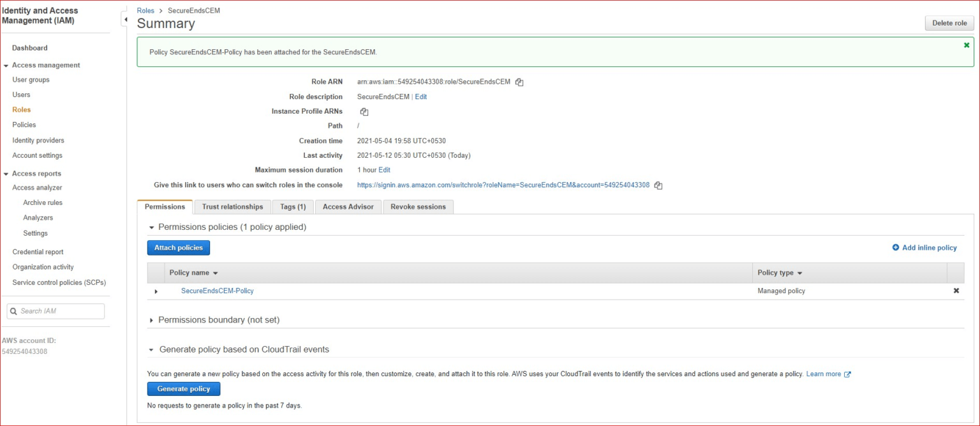The image size is (980, 426).
Task: Copy Instance Profile ARNs with the copy icon
Action: point(363,111)
